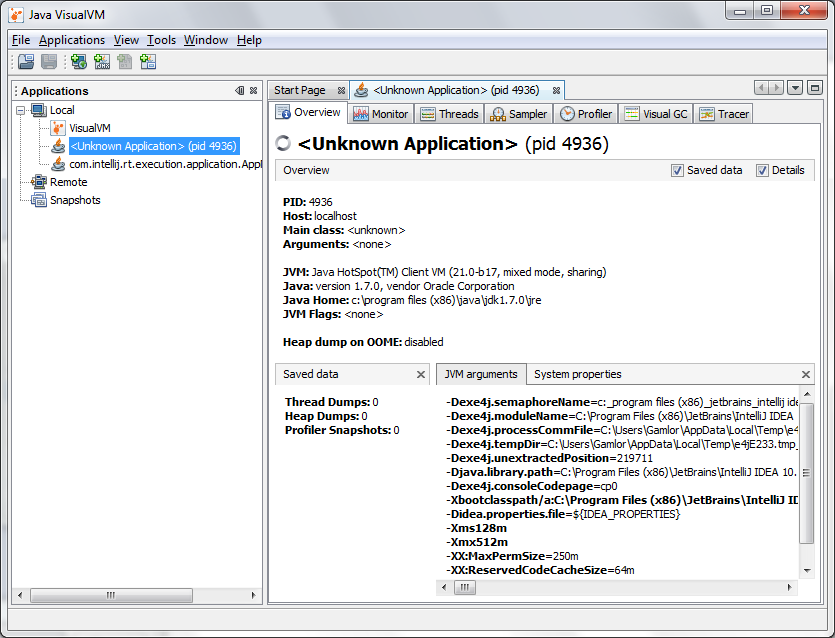Open the View menu

pyautogui.click(x=126, y=40)
